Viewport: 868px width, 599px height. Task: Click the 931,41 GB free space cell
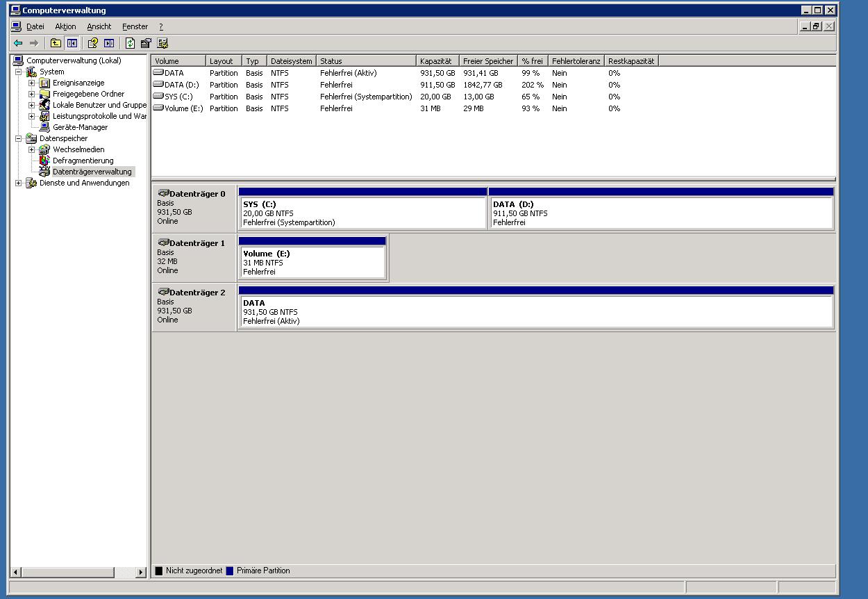pos(481,73)
